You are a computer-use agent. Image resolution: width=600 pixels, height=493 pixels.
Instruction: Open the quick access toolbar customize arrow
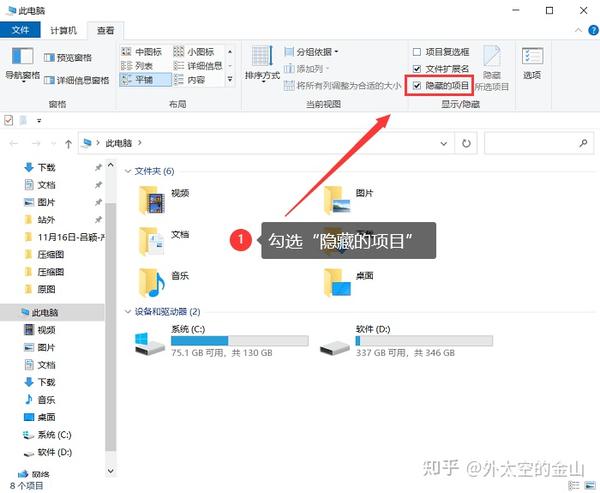(39, 121)
